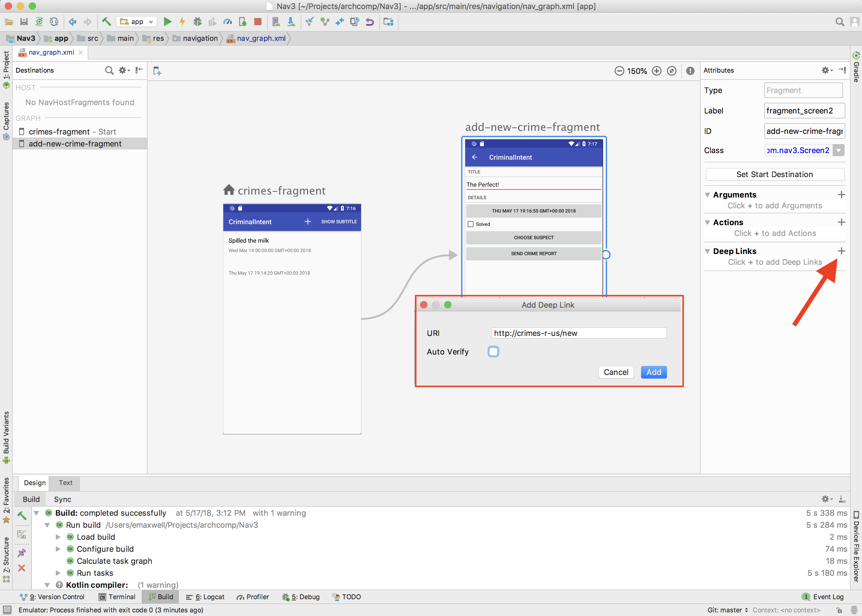862x616 pixels.
Task: Debug the app using the bug icon
Action: tap(197, 22)
